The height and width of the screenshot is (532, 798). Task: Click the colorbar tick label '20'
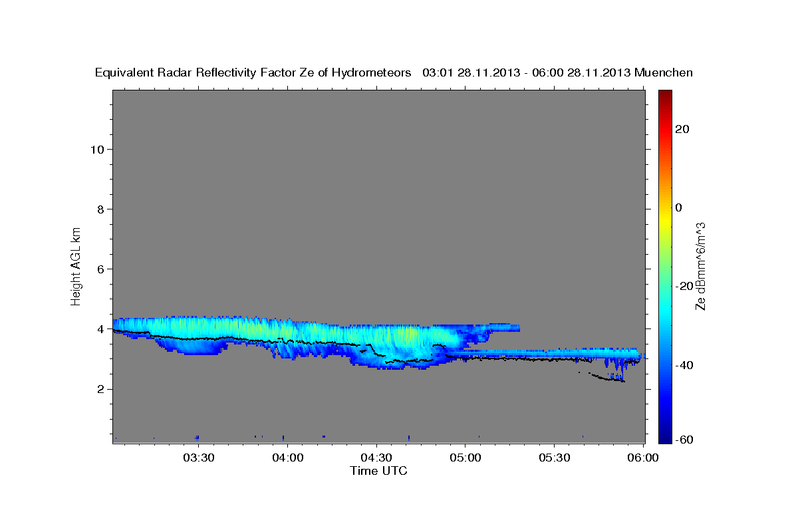coord(682,129)
